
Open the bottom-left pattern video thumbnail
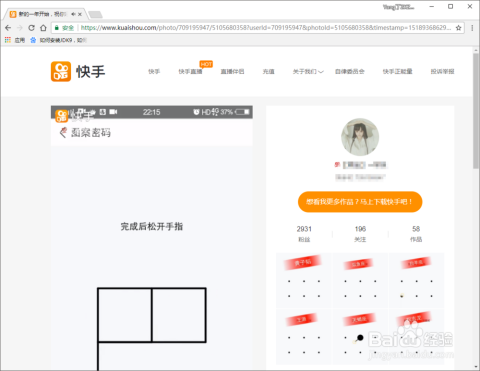[x=304, y=337]
